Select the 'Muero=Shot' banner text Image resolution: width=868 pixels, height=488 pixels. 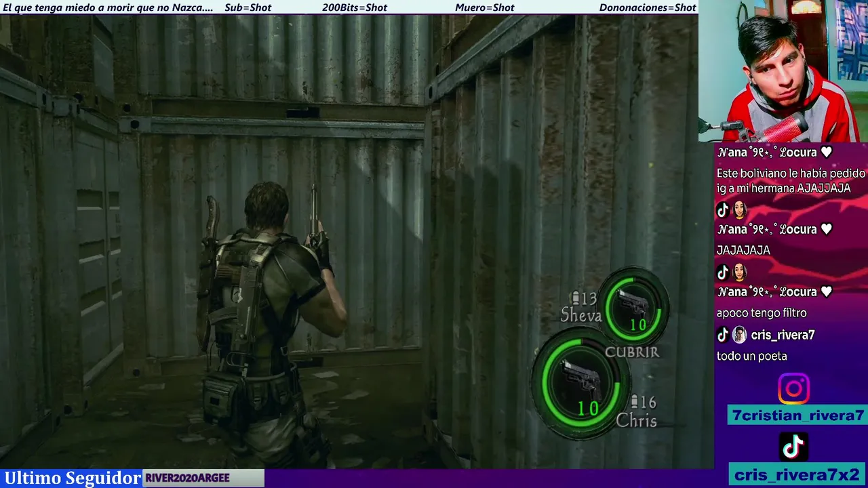pyautogui.click(x=485, y=7)
